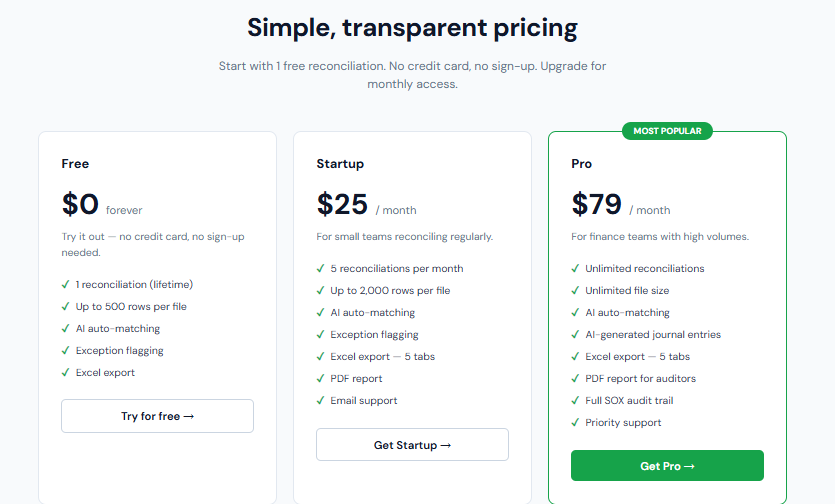Click checkmark next to AI-generated journal entries
The image size is (835, 504).
click(x=575, y=335)
